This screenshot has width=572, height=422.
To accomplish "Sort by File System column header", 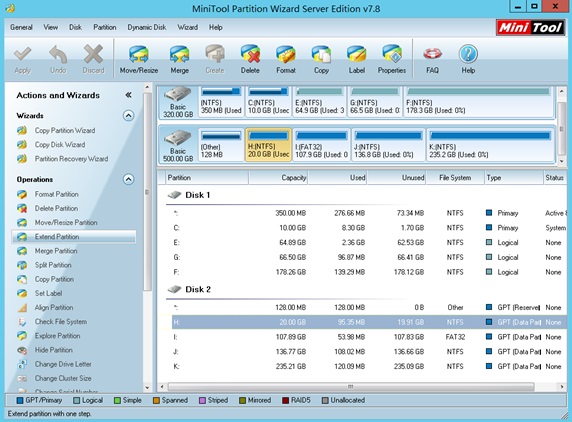I will (x=455, y=178).
